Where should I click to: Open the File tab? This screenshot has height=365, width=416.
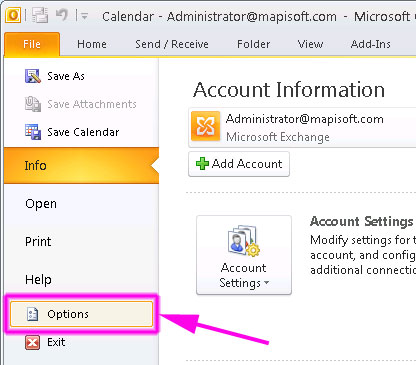click(x=32, y=44)
